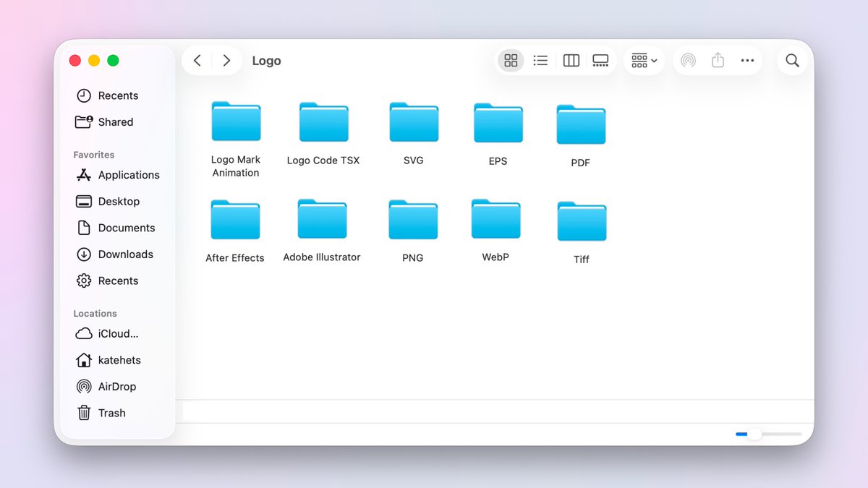
Task: Open the Share menu in the toolbar
Action: (718, 60)
